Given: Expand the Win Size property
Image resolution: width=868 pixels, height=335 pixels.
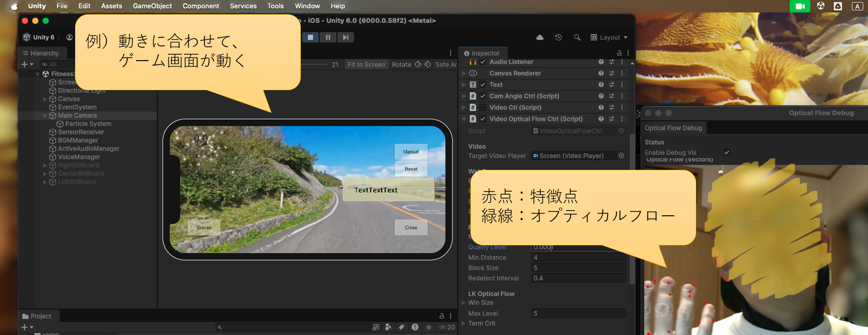Looking at the screenshot, I should [464, 302].
